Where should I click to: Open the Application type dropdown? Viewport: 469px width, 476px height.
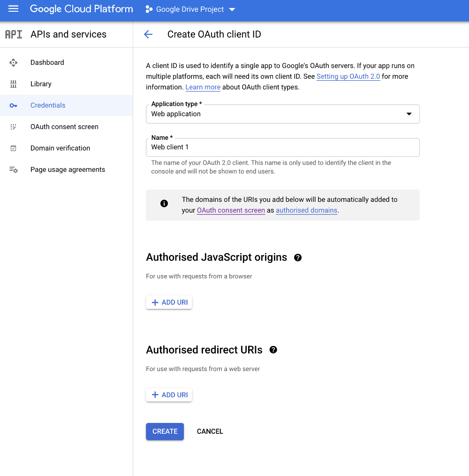tap(283, 114)
